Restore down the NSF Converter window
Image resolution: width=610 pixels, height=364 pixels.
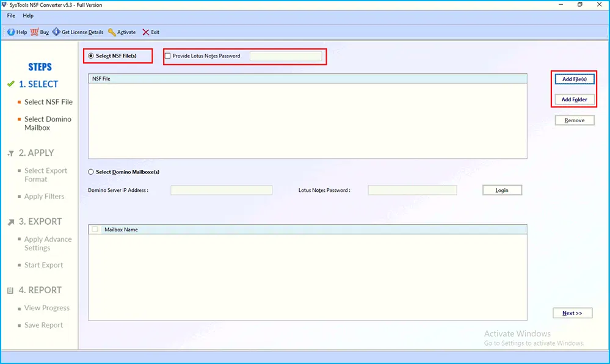(579, 5)
